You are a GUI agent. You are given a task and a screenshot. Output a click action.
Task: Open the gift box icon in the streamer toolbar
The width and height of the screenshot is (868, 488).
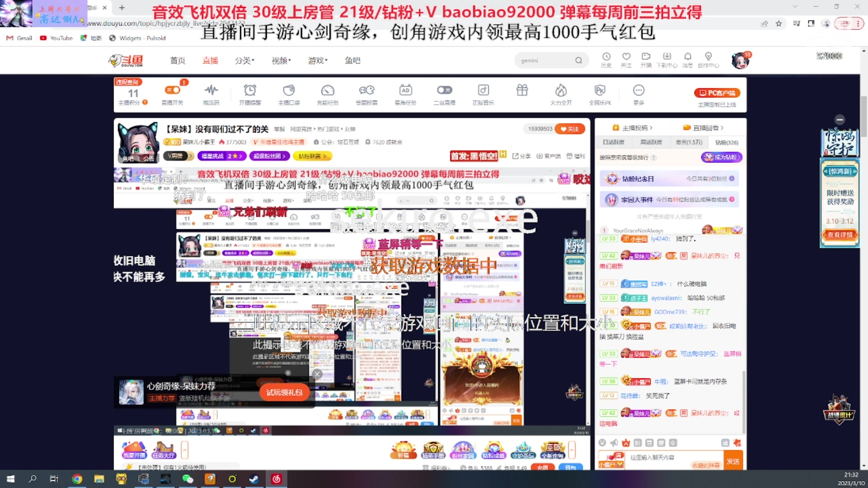tap(522, 90)
